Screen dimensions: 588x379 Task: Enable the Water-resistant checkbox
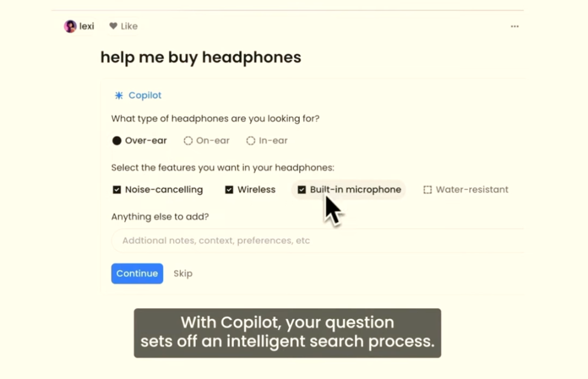pos(428,189)
